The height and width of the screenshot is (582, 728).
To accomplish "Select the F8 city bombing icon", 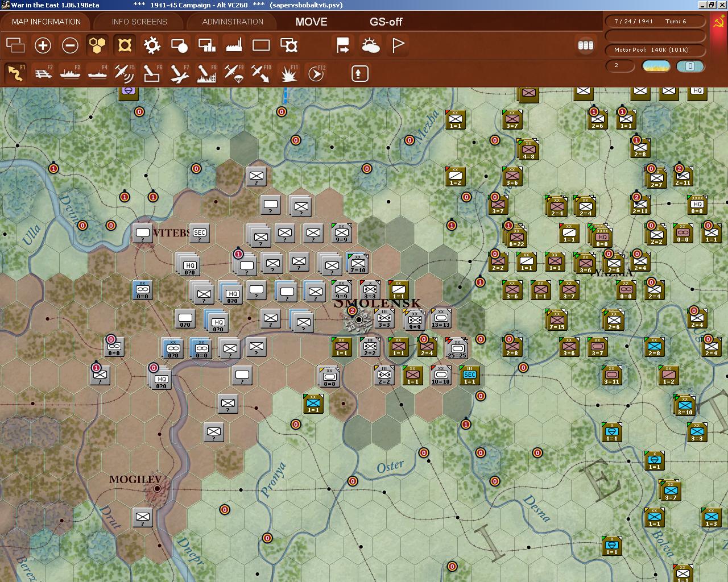I will point(206,73).
